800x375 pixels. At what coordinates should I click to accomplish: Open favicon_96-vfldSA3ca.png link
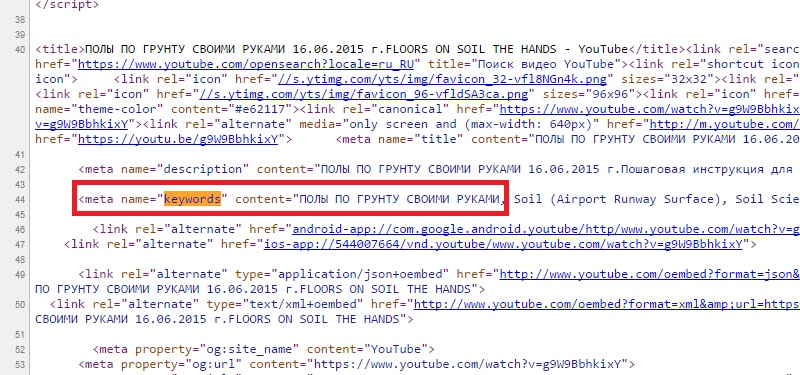[363, 94]
